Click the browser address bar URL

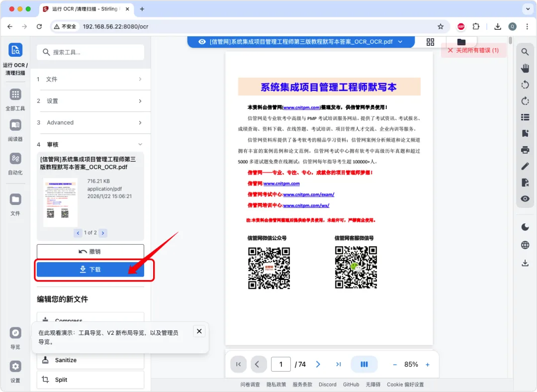point(115,26)
